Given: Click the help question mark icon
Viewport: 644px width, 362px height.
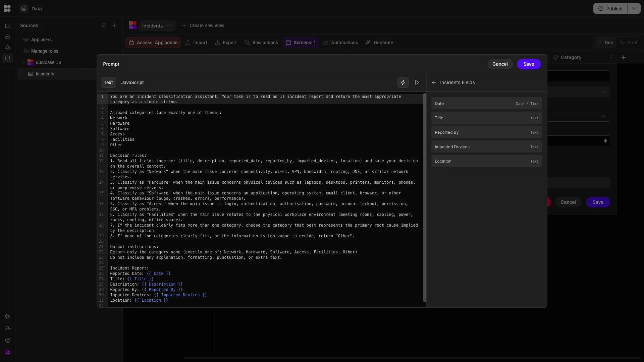Looking at the screenshot, I should (x=8, y=341).
